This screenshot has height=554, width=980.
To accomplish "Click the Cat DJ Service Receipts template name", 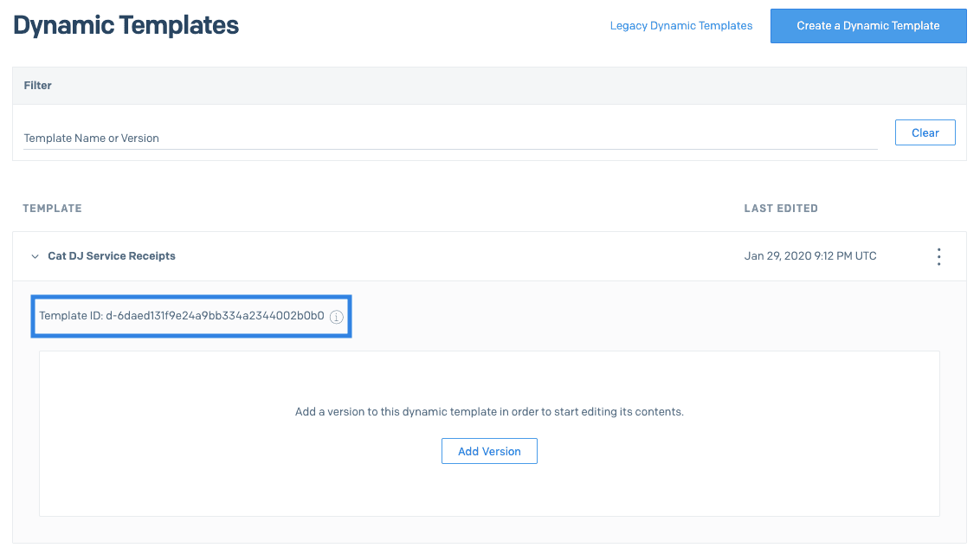I will (112, 256).
